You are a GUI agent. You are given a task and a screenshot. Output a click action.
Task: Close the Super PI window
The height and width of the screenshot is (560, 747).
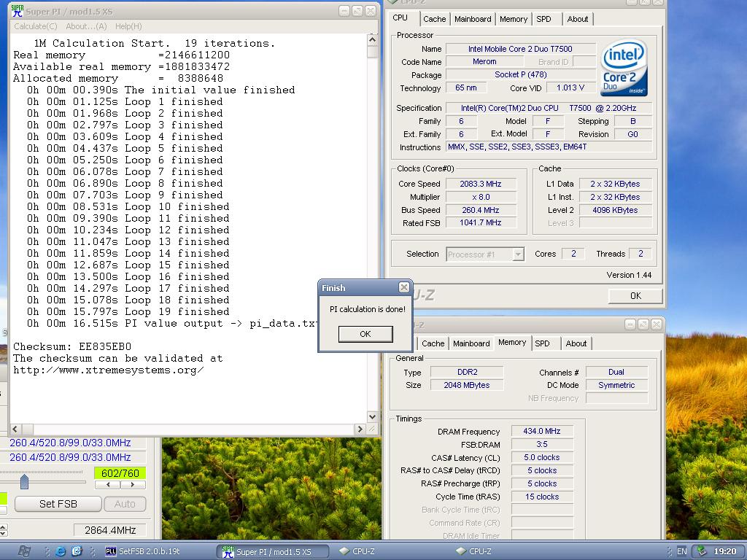point(370,11)
